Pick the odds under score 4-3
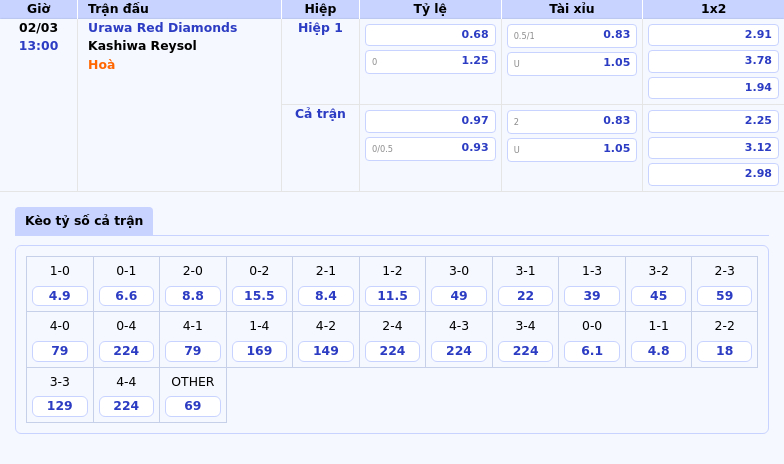This screenshot has height=464, width=784. point(459,350)
